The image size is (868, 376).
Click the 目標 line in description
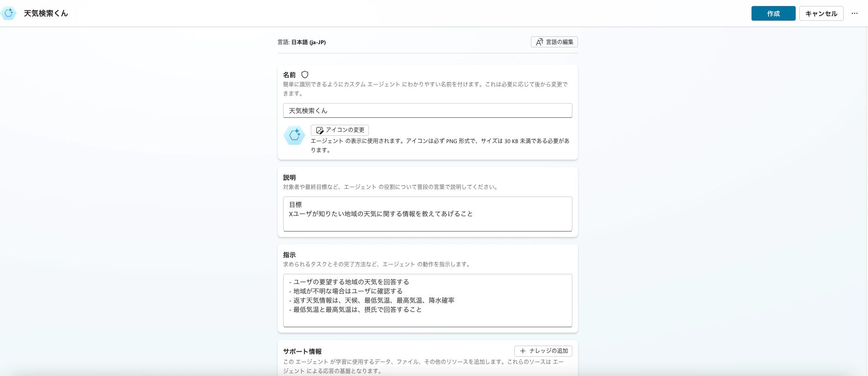pos(296,205)
